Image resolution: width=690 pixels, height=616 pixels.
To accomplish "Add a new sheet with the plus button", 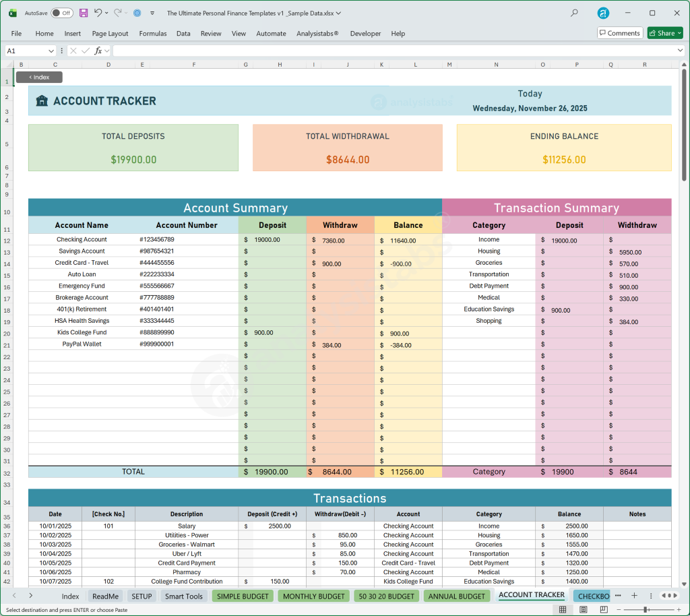I will pos(634,596).
